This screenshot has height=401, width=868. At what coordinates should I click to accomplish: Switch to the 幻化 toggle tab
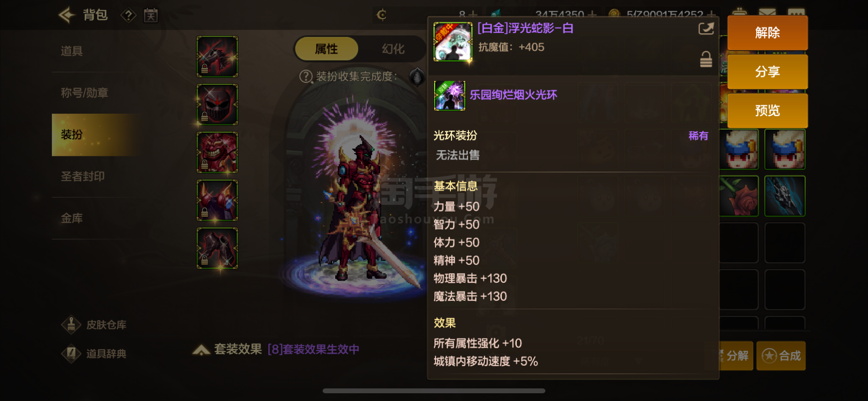(x=393, y=49)
